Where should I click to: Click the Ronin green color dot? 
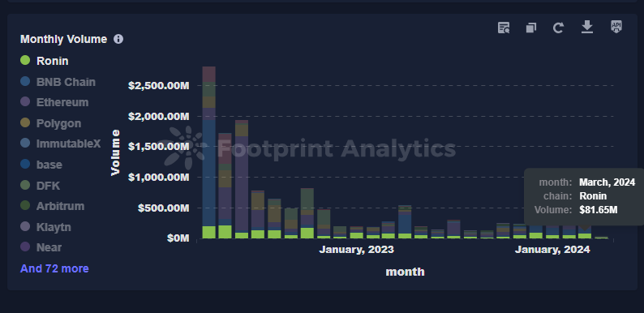point(25,60)
